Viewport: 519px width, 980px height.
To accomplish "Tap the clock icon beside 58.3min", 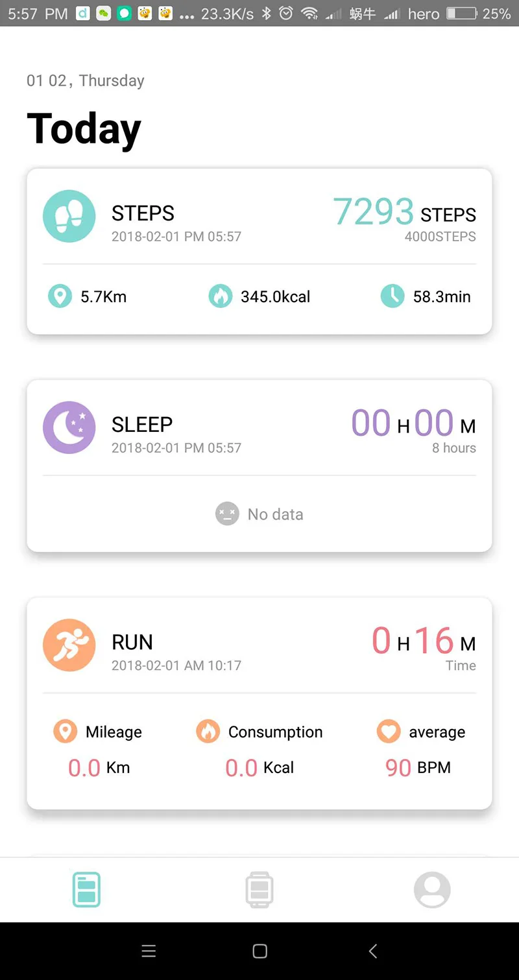I will (x=392, y=296).
